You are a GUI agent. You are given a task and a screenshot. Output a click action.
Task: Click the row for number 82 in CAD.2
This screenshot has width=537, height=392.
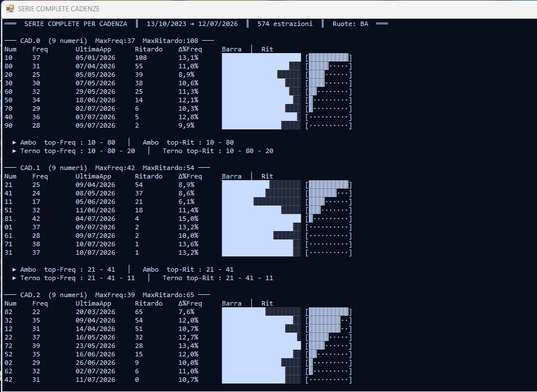pos(178,312)
